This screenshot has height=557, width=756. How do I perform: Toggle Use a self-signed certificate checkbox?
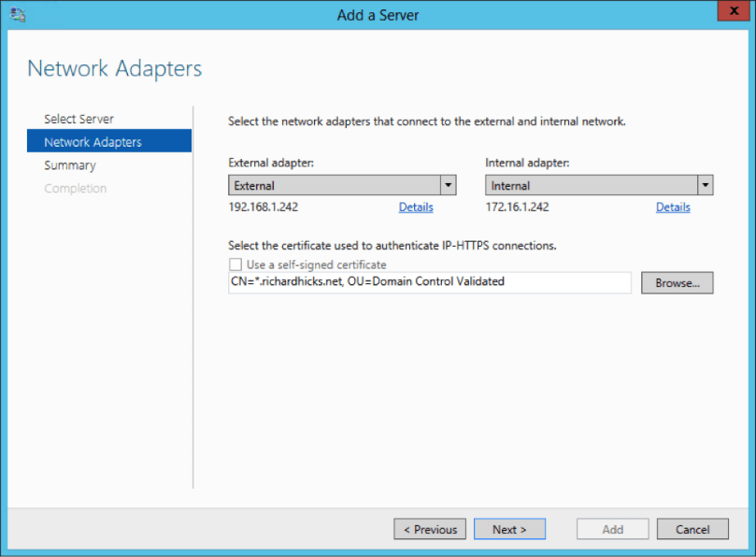(235, 264)
